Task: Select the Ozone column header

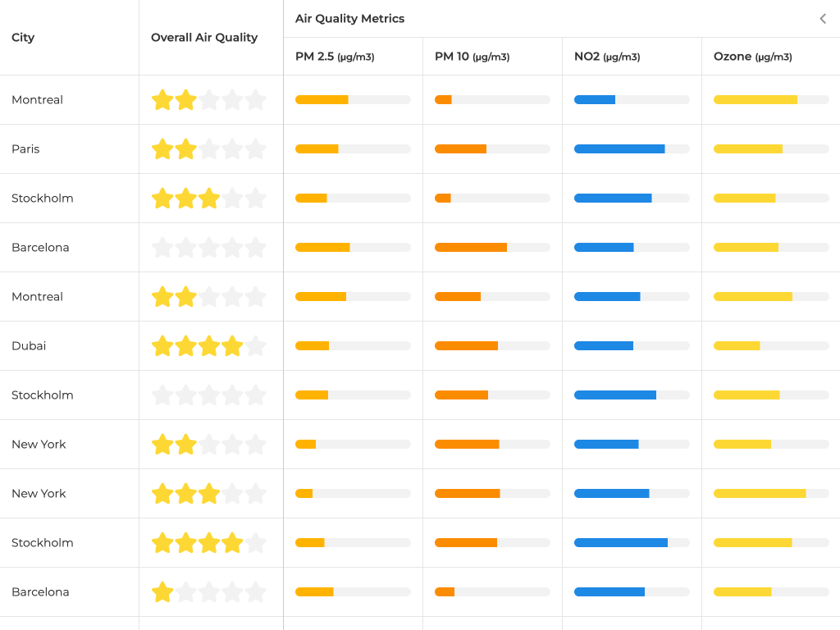Action: pos(752,57)
